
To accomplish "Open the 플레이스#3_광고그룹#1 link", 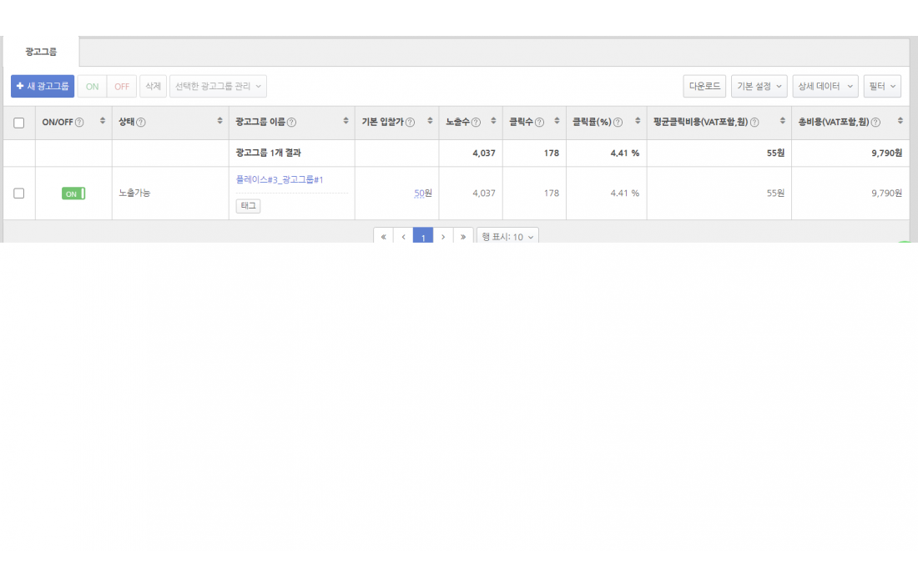I will click(280, 180).
